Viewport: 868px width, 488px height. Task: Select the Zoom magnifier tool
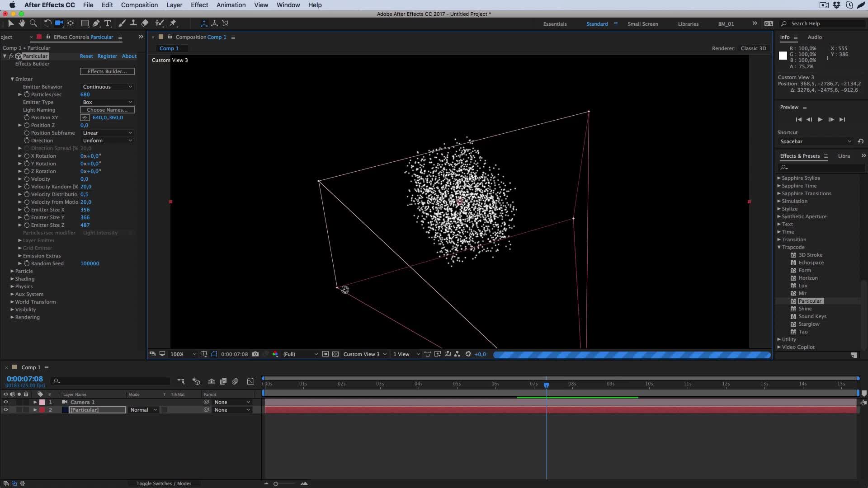(33, 23)
